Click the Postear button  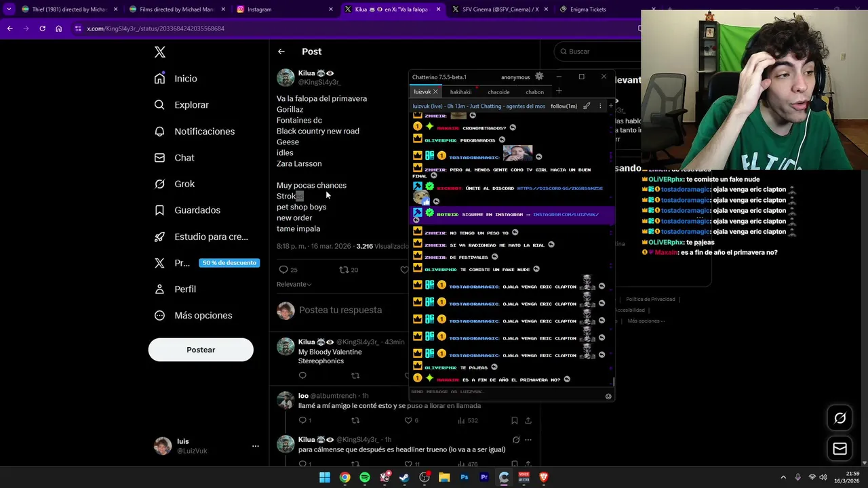[x=201, y=350]
